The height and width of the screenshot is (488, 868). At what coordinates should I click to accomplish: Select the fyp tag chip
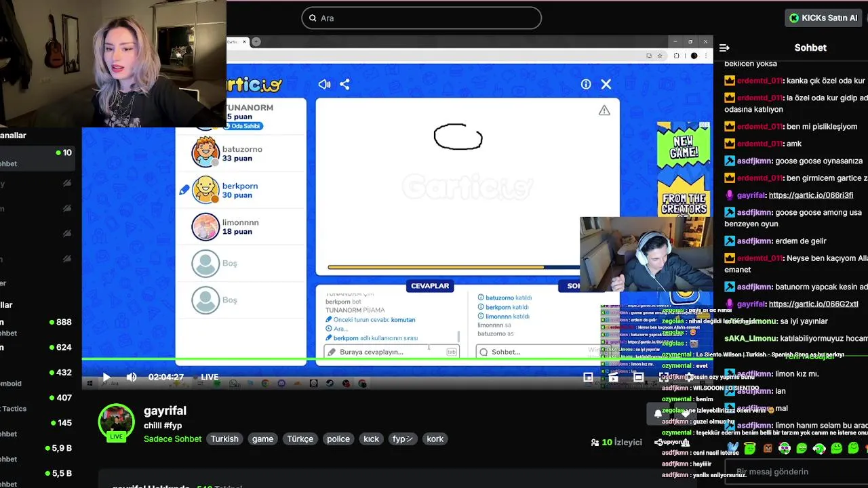tap(402, 439)
